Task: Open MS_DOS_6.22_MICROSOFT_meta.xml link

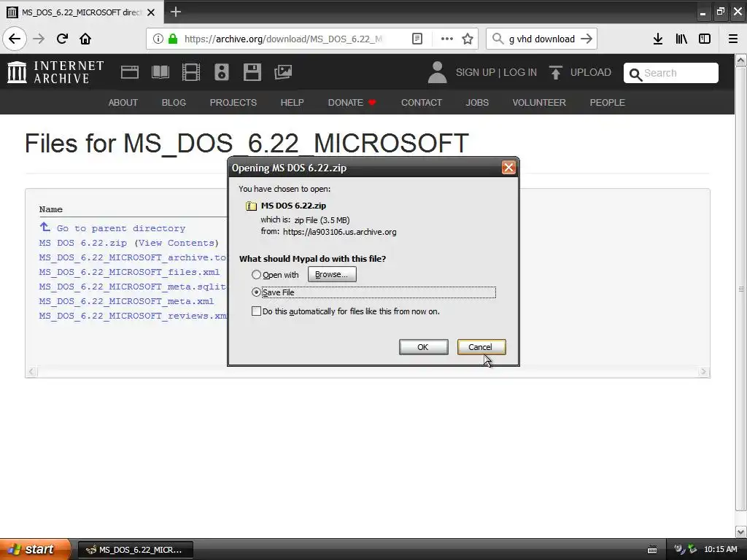Action: (126, 301)
